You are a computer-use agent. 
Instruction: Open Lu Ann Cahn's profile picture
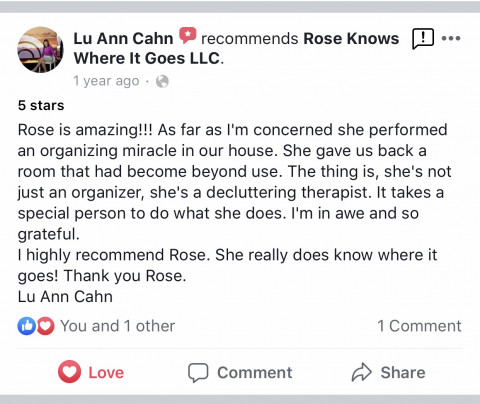(40, 50)
